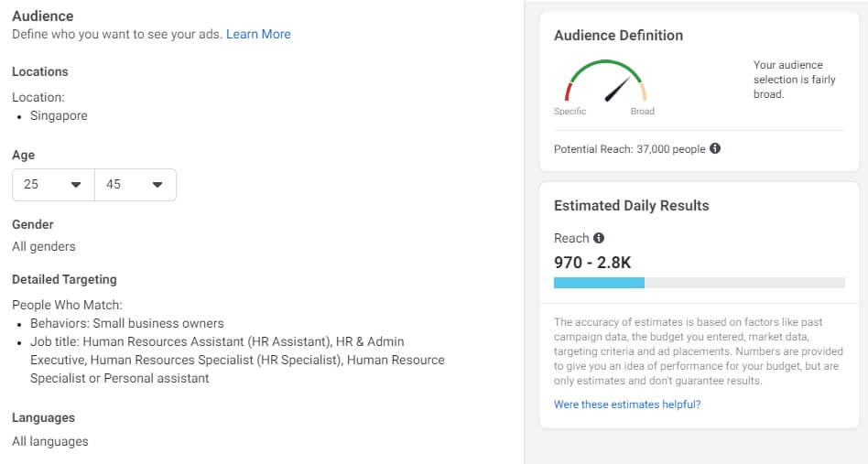Viewport: 868px width, 464px height.
Task: Click the Broad label under the gauge
Action: tap(642, 111)
